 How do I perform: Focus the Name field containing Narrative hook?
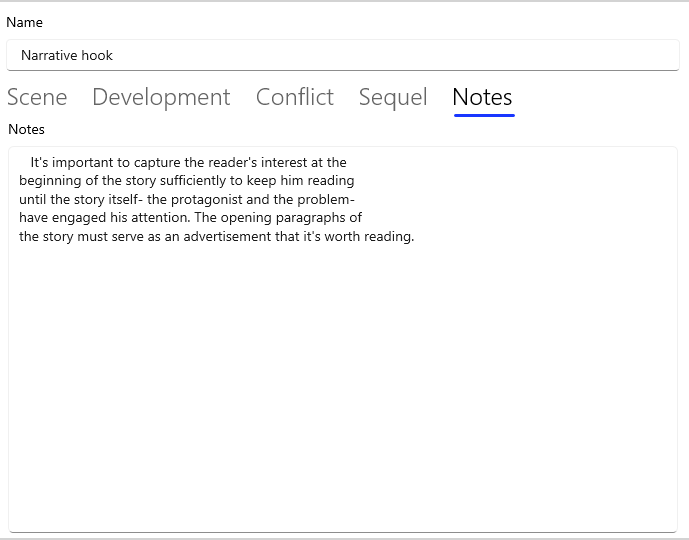click(x=342, y=55)
